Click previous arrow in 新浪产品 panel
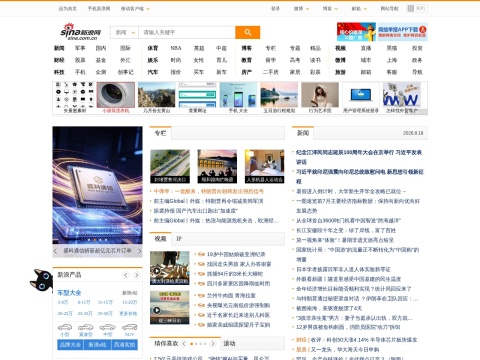 point(126,275)
